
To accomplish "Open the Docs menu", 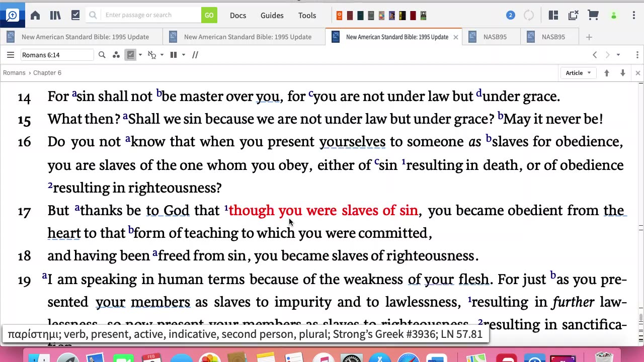I will tap(238, 16).
